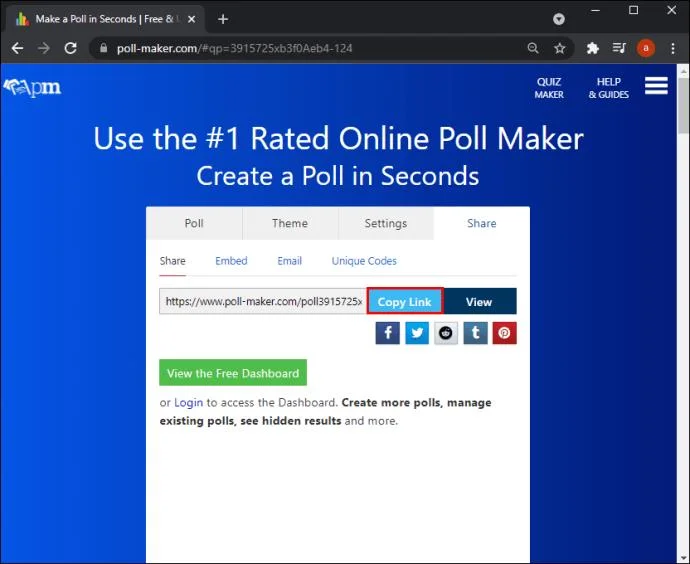Share poll on Reddit icon

(x=446, y=333)
